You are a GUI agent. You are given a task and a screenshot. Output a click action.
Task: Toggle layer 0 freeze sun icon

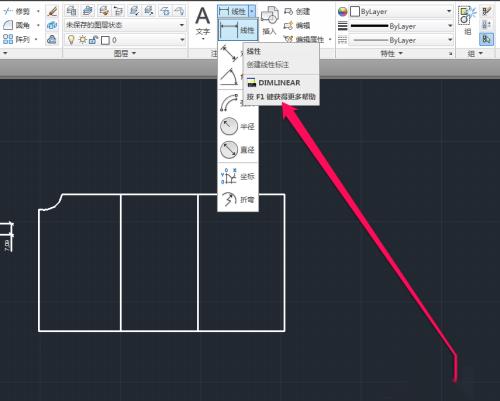pos(82,40)
